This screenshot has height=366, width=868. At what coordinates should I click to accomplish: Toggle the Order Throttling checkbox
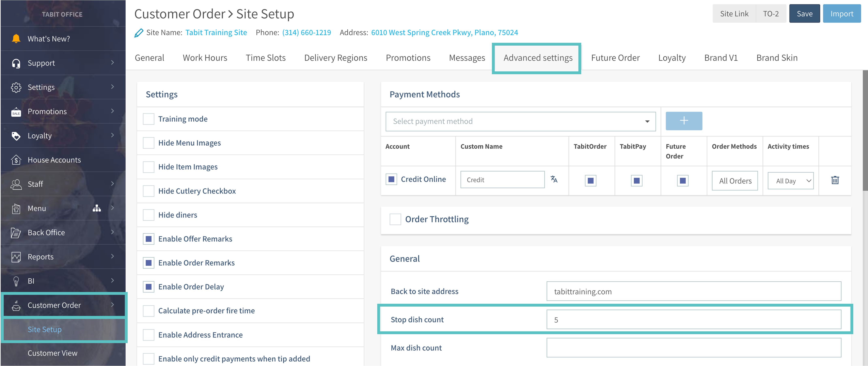click(x=395, y=219)
